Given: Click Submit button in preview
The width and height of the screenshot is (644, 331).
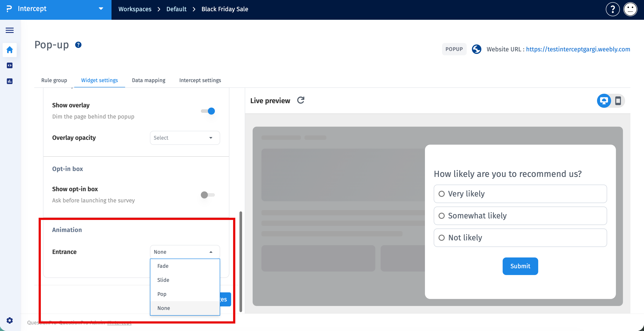Looking at the screenshot, I should pyautogui.click(x=520, y=266).
